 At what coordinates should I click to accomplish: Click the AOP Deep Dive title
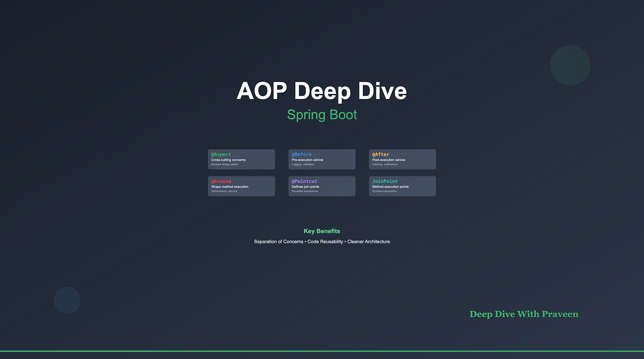[x=322, y=91]
